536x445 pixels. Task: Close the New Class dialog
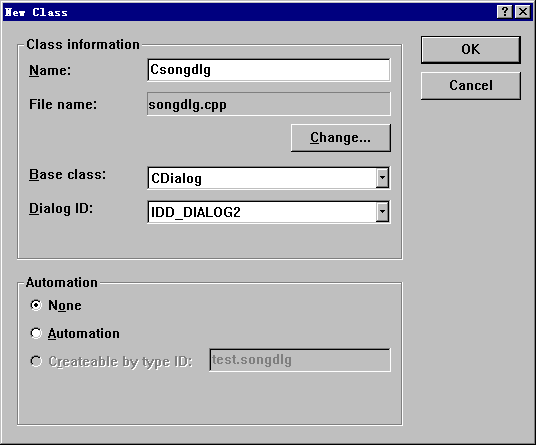point(523,12)
